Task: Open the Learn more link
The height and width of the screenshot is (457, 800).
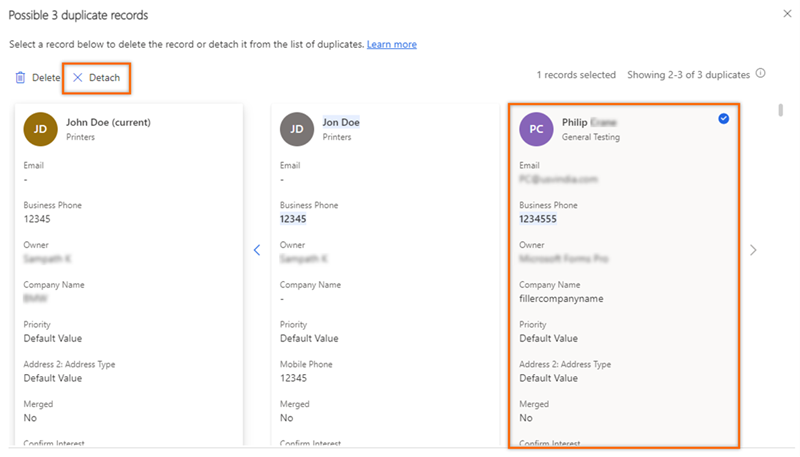Action: tap(392, 44)
